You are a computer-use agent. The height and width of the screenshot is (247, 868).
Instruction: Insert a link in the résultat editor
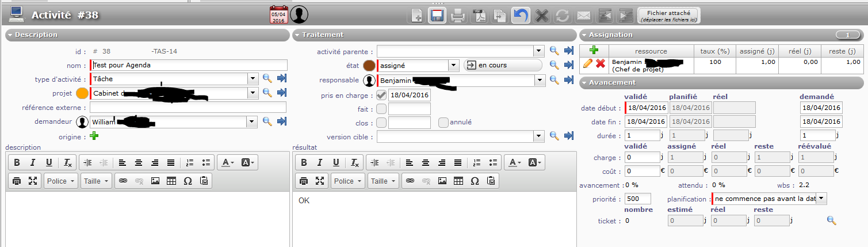[410, 181]
